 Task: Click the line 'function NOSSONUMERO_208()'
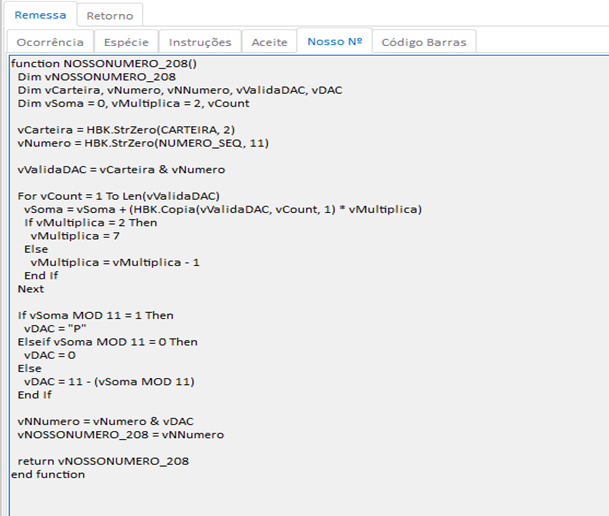pyautogui.click(x=104, y=63)
